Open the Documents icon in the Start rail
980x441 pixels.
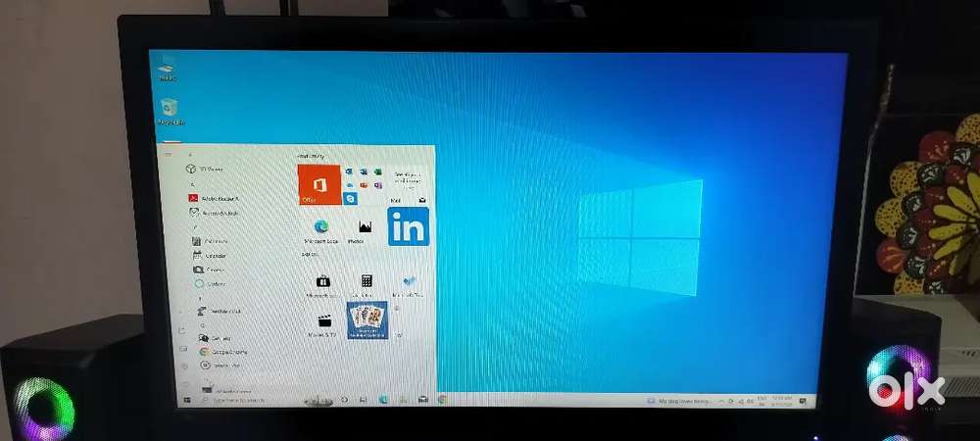click(182, 331)
